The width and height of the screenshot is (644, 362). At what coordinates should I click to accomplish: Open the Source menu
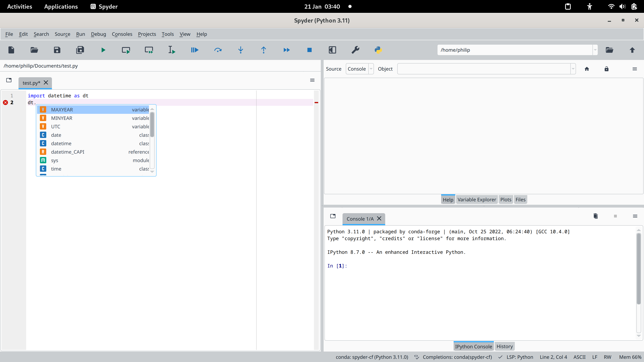[62, 34]
